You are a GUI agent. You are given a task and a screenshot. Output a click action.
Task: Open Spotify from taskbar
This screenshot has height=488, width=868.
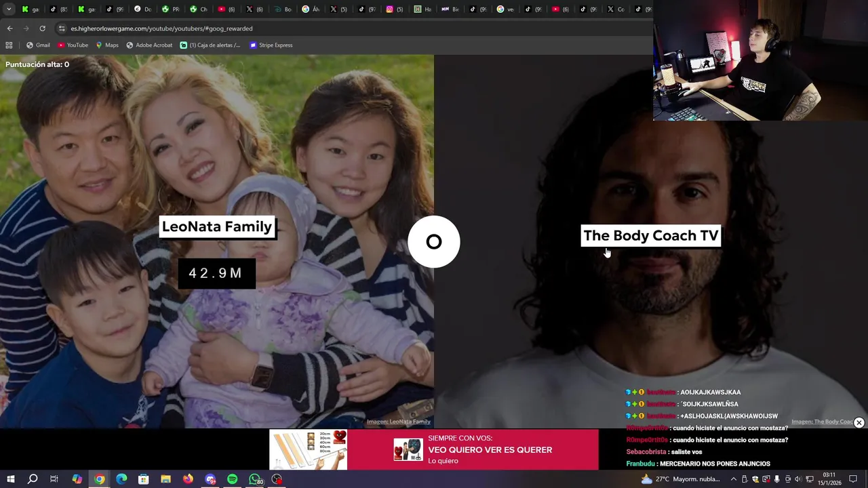[233, 479]
